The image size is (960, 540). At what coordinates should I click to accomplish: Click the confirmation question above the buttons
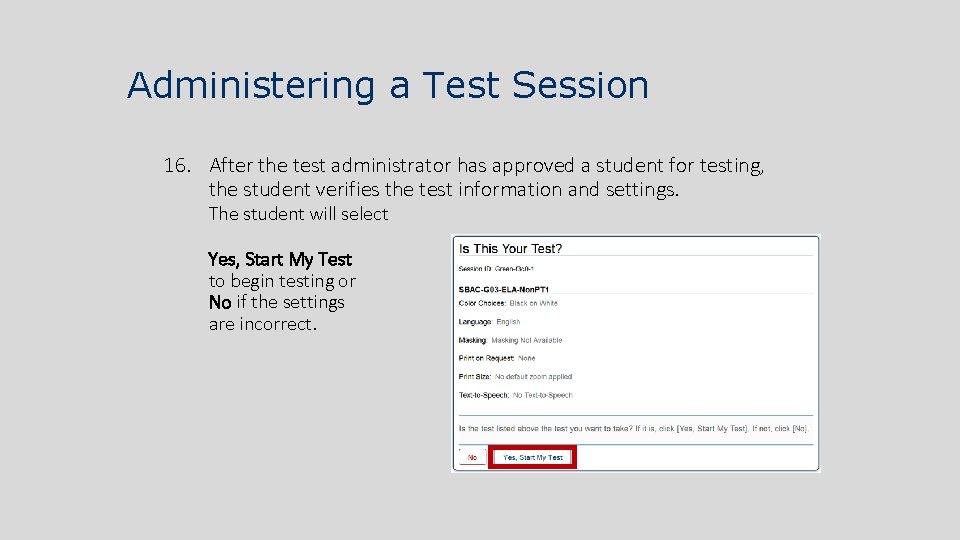[632, 428]
